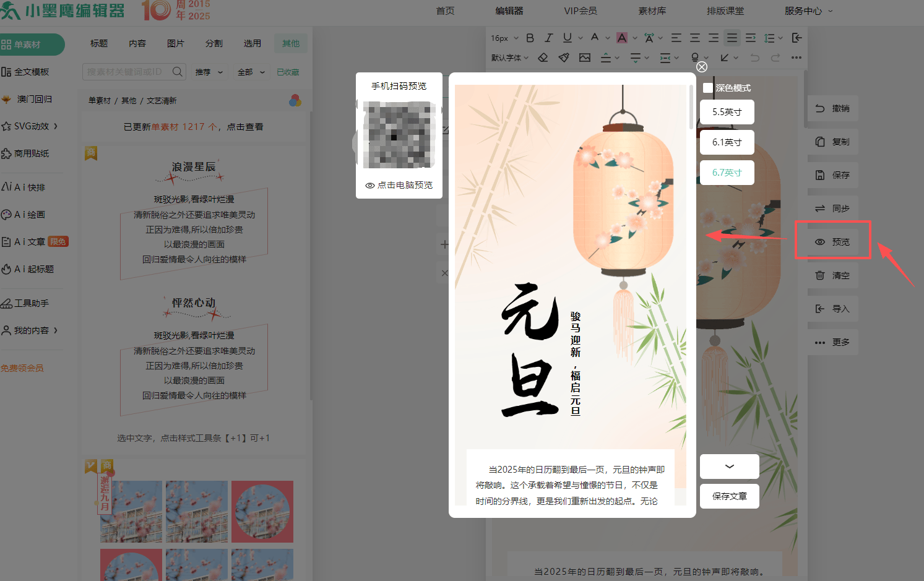Open the multicolor palette icon
The width and height of the screenshot is (924, 581).
295,100
